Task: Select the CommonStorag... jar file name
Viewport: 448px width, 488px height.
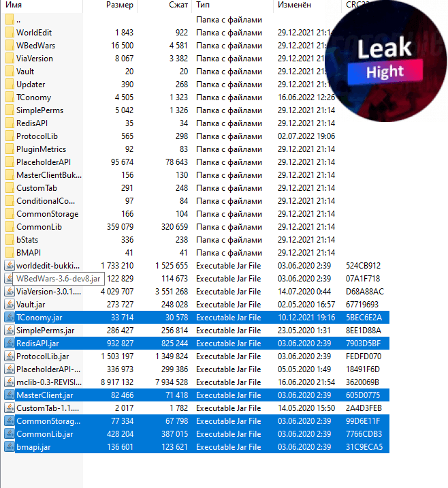Action: point(48,421)
